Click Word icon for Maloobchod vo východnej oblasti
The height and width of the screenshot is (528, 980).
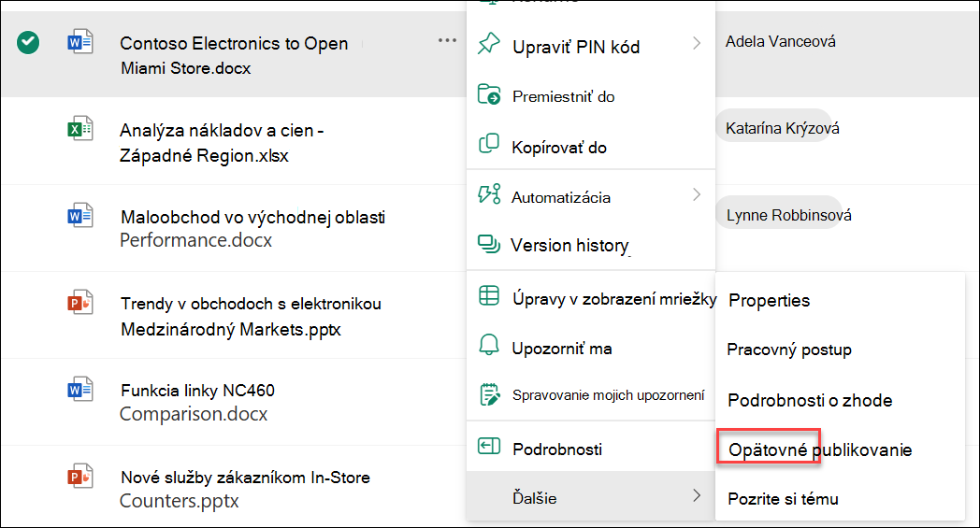[80, 216]
